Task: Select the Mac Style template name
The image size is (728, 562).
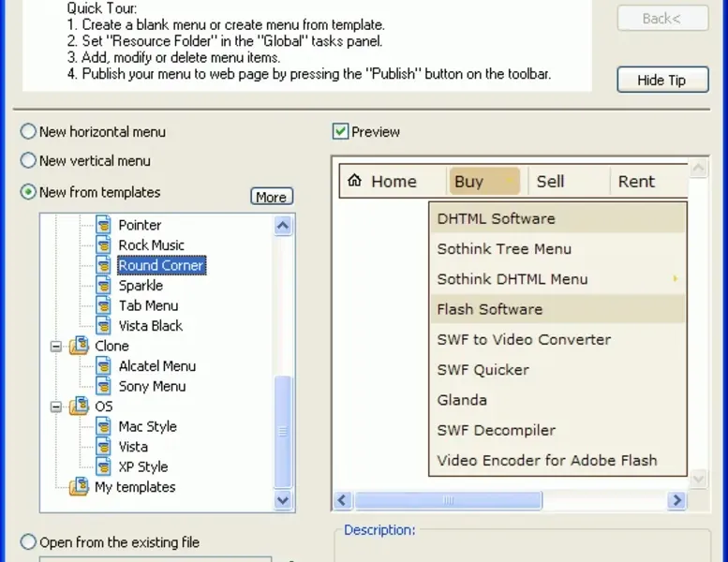Action: [148, 426]
